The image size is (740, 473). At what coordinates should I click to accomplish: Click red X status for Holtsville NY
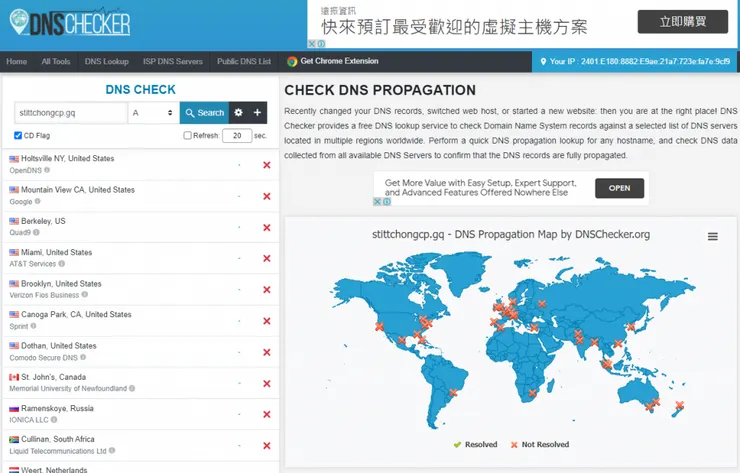tap(267, 165)
